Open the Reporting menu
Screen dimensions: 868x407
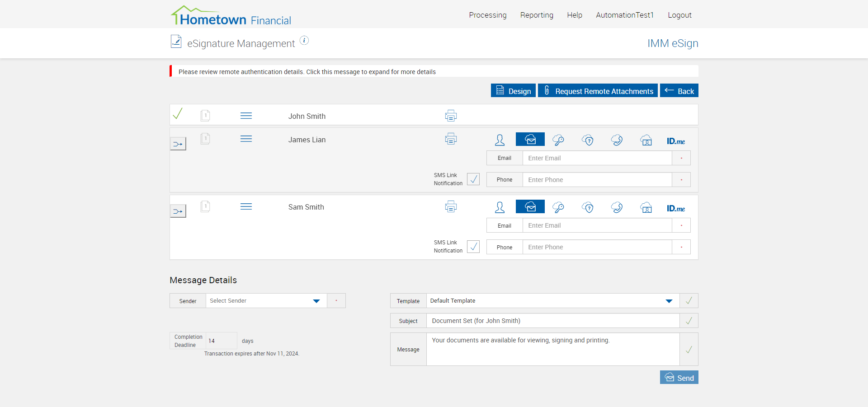coord(537,15)
